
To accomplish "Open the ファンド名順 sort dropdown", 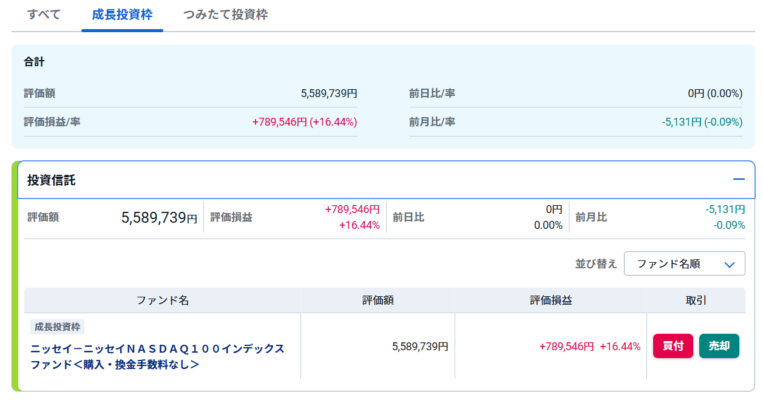I will point(684,264).
